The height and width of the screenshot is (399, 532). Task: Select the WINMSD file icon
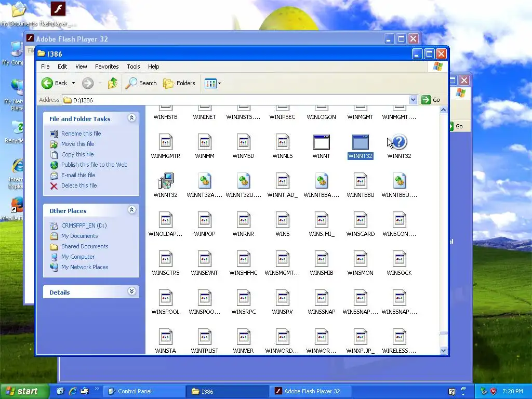(x=244, y=142)
